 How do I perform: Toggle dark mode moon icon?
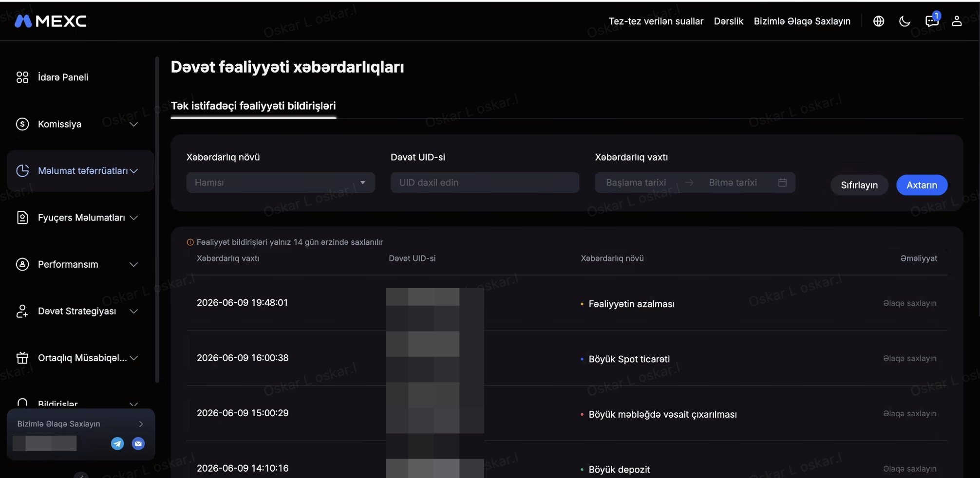click(905, 21)
